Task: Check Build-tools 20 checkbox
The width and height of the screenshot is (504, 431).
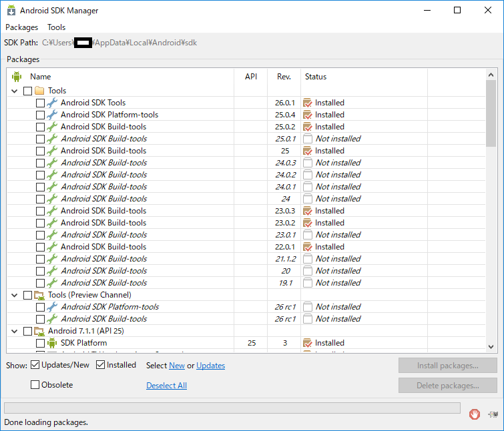Action: (x=40, y=271)
